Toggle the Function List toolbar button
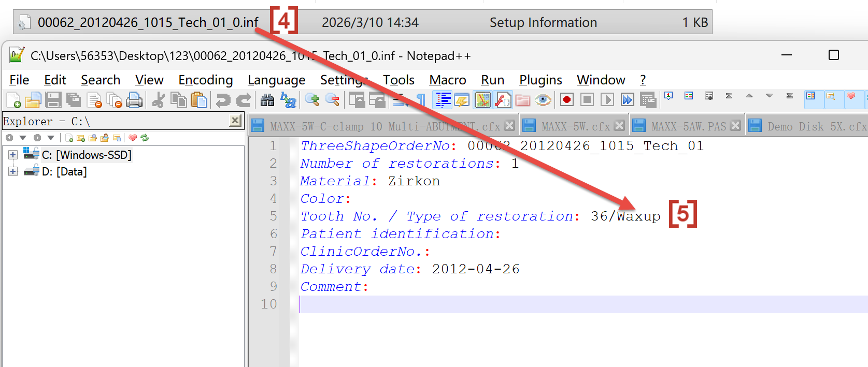Image resolution: width=868 pixels, height=367 pixels. pos(503,100)
